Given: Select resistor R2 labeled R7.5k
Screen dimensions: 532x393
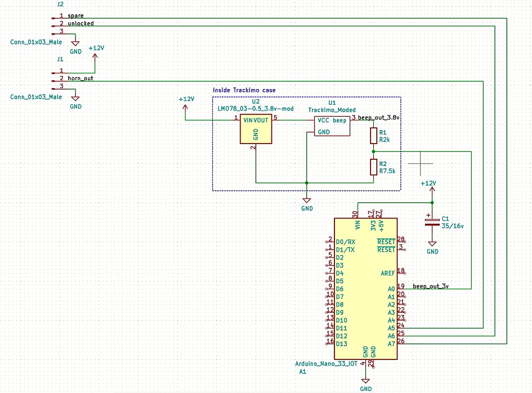Looking at the screenshot, I should 373,167.
